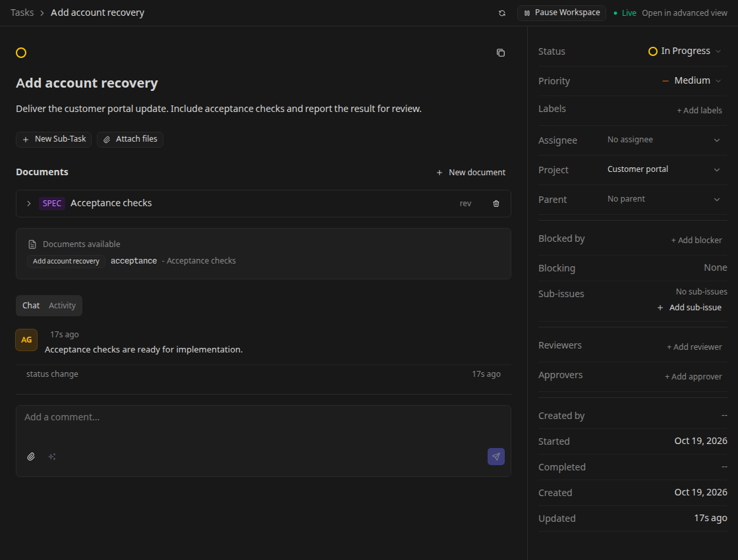Viewport: 738px width, 560px height.
Task: Click Add blocker
Action: [x=696, y=240]
